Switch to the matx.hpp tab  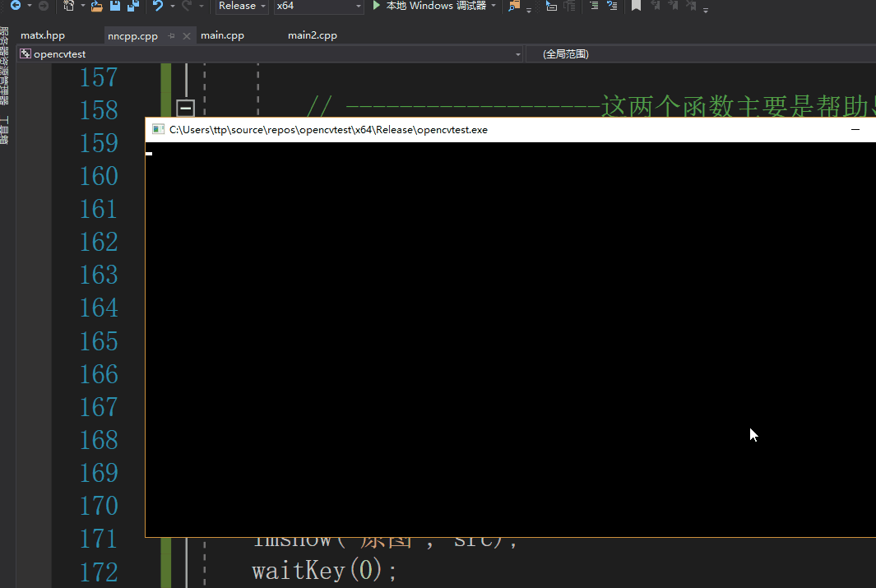43,35
